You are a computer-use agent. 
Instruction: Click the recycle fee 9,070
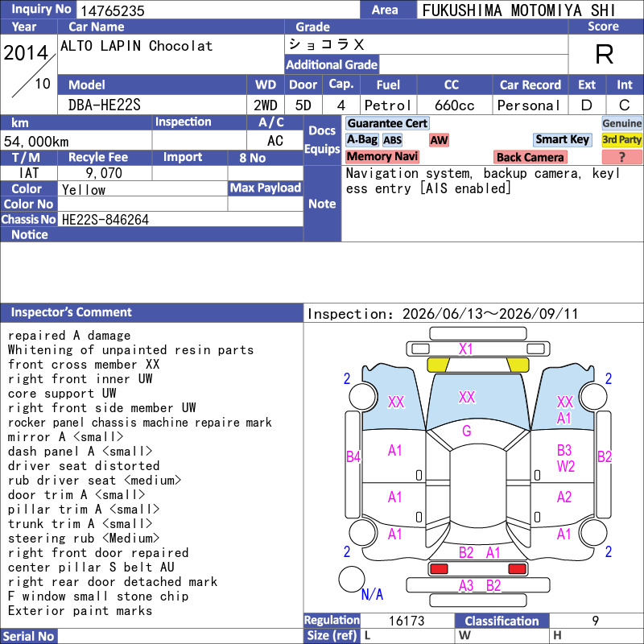pos(104,173)
